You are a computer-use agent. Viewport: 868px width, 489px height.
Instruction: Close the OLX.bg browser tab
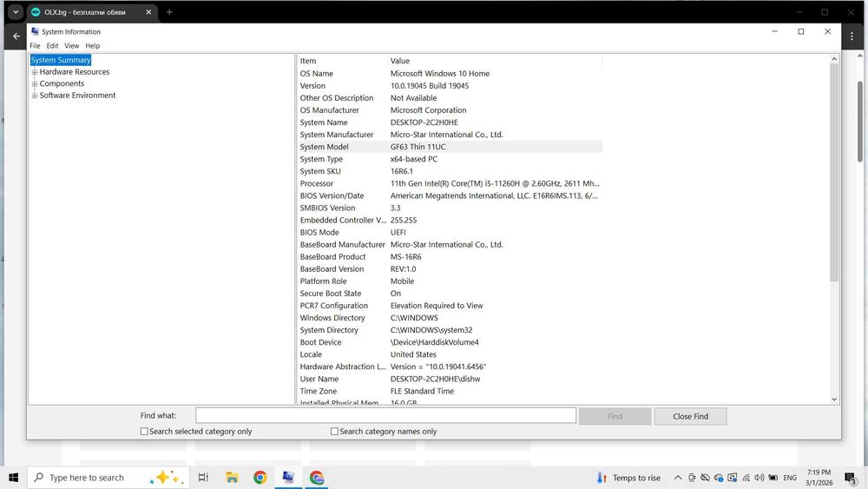148,11
